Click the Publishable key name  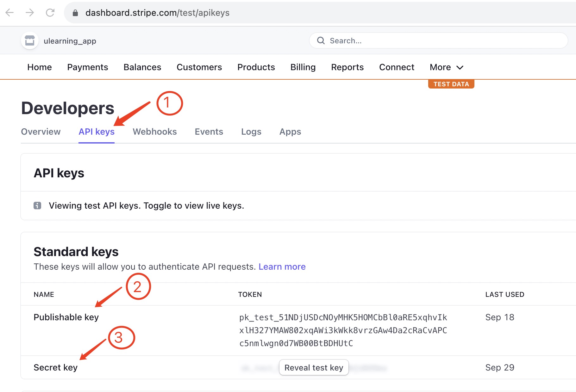click(66, 317)
